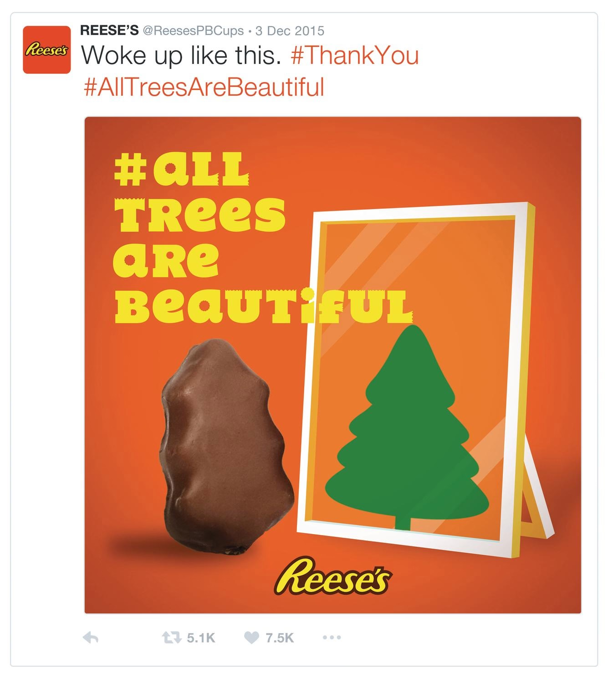Open @ReesesPBCups handle options
Screen dimensions: 608x700
pyautogui.click(x=195, y=31)
